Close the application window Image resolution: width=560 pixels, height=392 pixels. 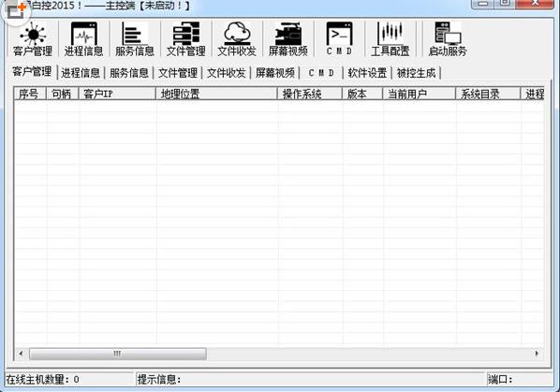(x=535, y=4)
